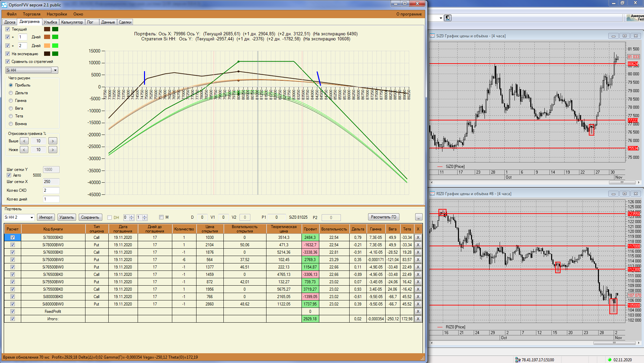
Task: Open the Файл menu
Action: click(11, 14)
